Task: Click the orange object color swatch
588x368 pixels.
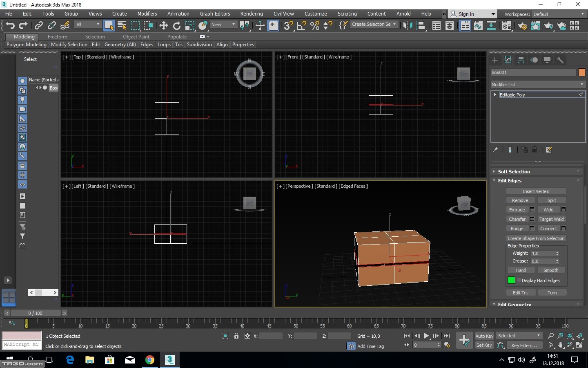Action: click(x=582, y=72)
